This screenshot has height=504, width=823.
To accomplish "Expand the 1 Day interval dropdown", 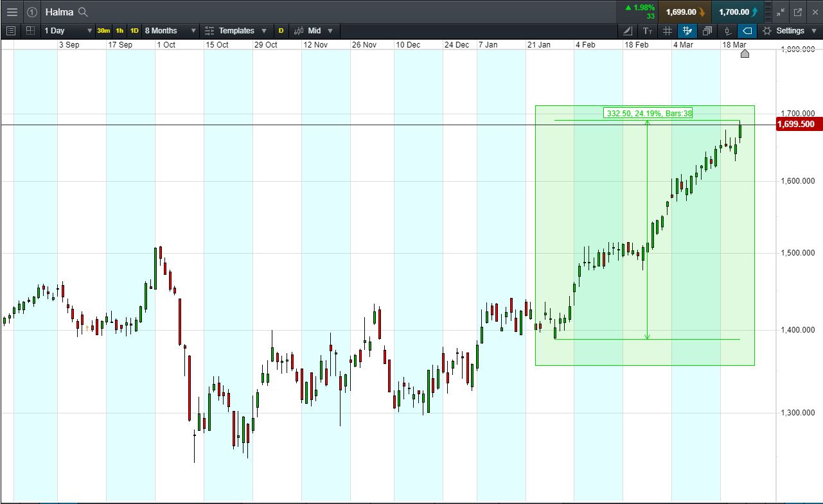I will pyautogui.click(x=68, y=31).
